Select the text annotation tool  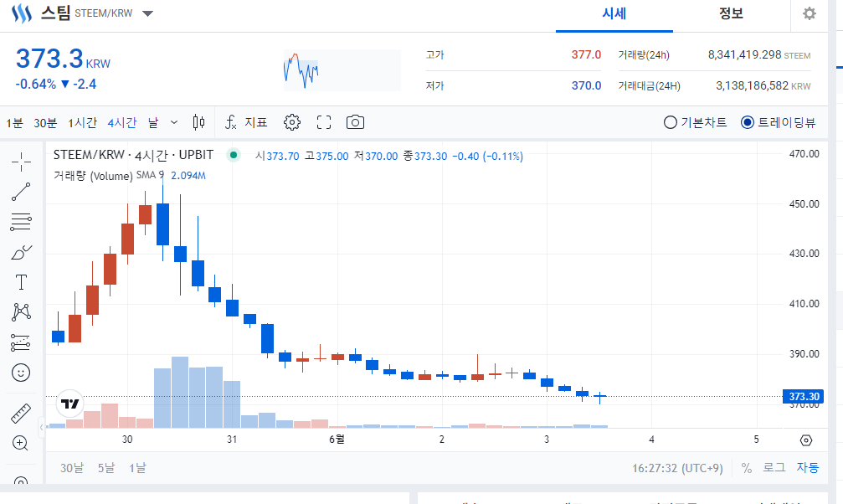(x=21, y=282)
